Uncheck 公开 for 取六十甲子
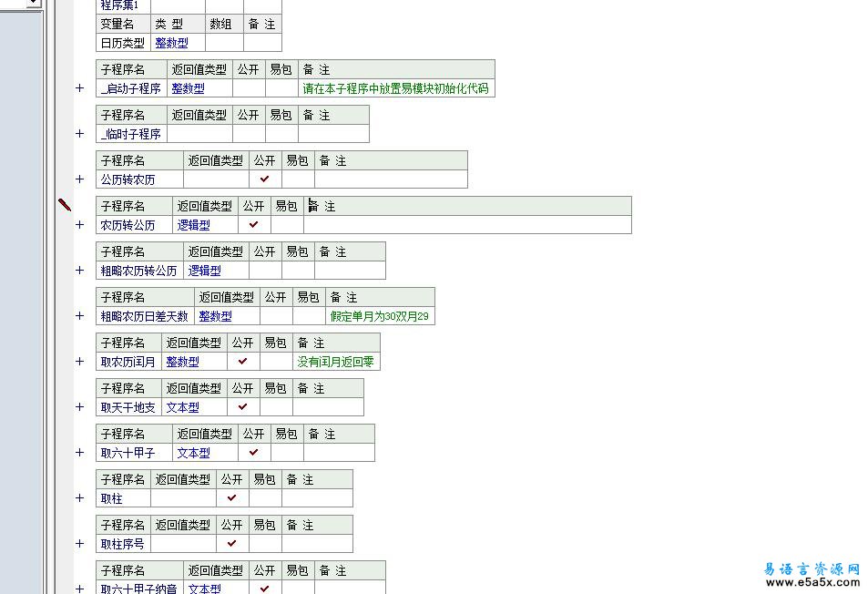 254,452
